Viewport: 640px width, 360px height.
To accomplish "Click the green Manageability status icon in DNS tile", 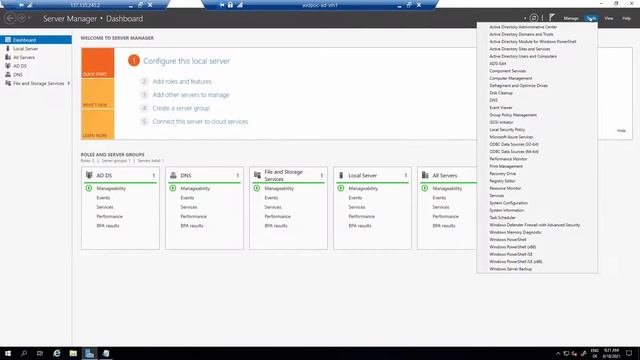I will click(173, 188).
